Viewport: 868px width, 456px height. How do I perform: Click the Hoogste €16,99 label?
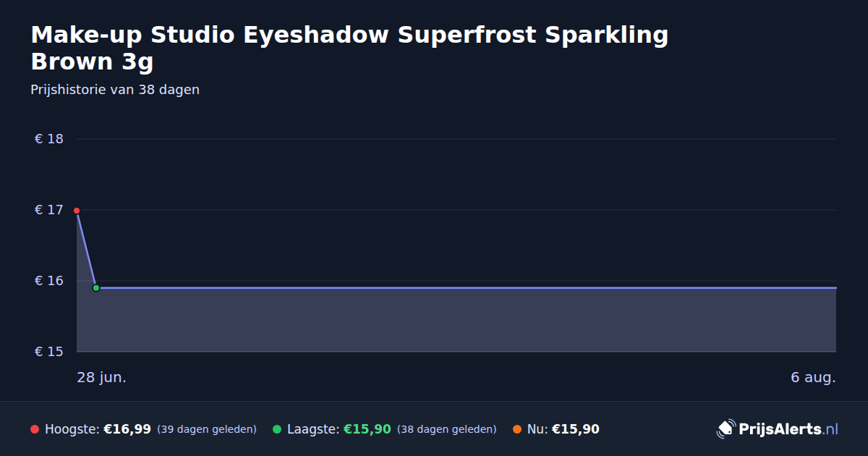[98, 429]
